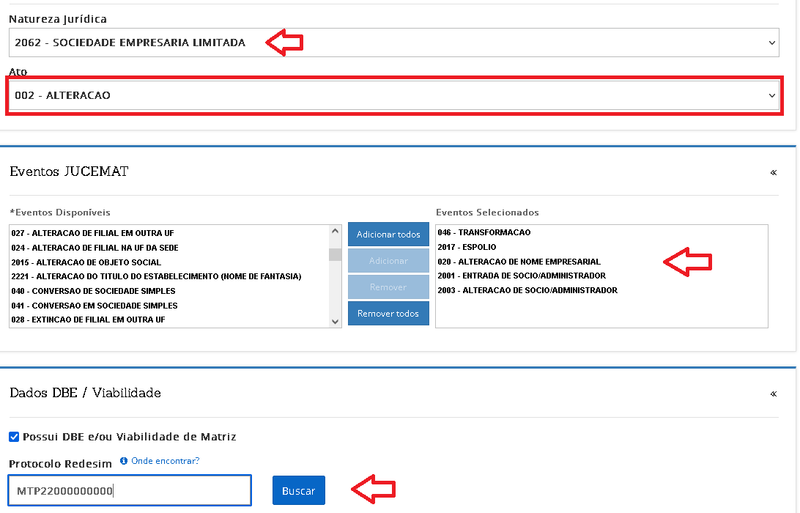Select 2015 - ALTERACAO DE OBJETO SOCIAL

click(x=80, y=261)
